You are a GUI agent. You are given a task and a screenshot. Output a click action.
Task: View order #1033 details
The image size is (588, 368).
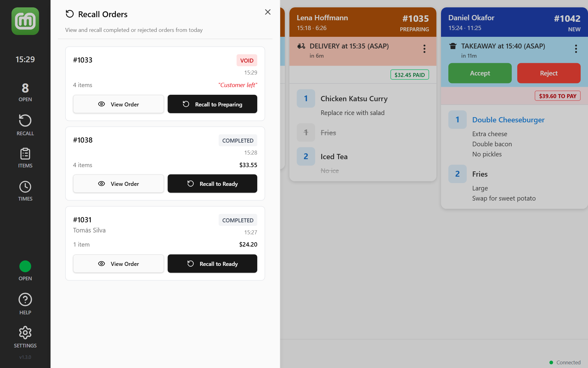[119, 104]
